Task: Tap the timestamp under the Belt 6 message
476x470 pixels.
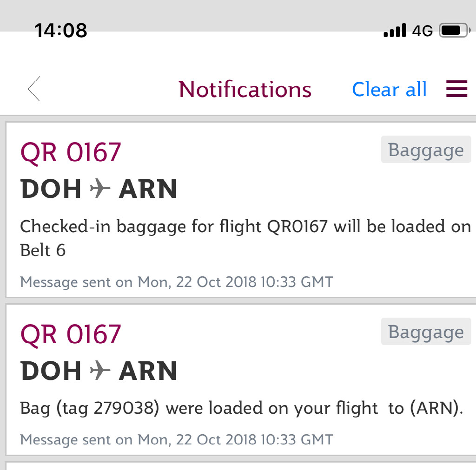Action: [177, 282]
